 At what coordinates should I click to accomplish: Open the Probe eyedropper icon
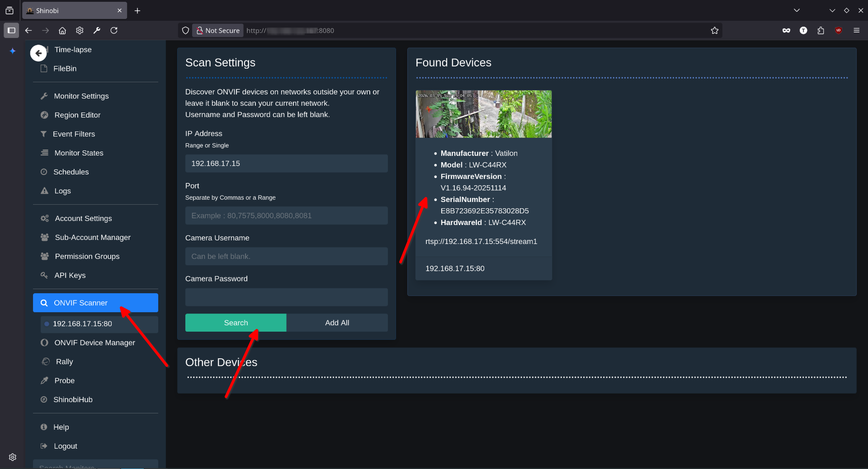pyautogui.click(x=44, y=380)
